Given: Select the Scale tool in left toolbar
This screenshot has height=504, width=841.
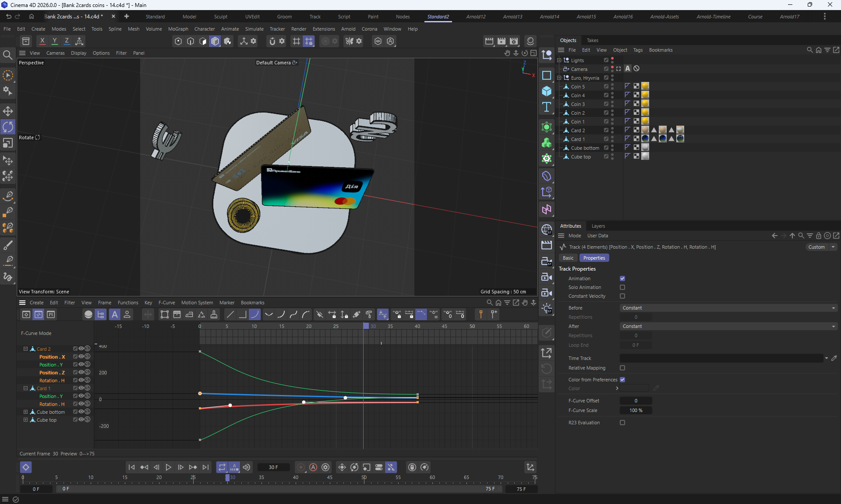Looking at the screenshot, I should pyautogui.click(x=8, y=143).
